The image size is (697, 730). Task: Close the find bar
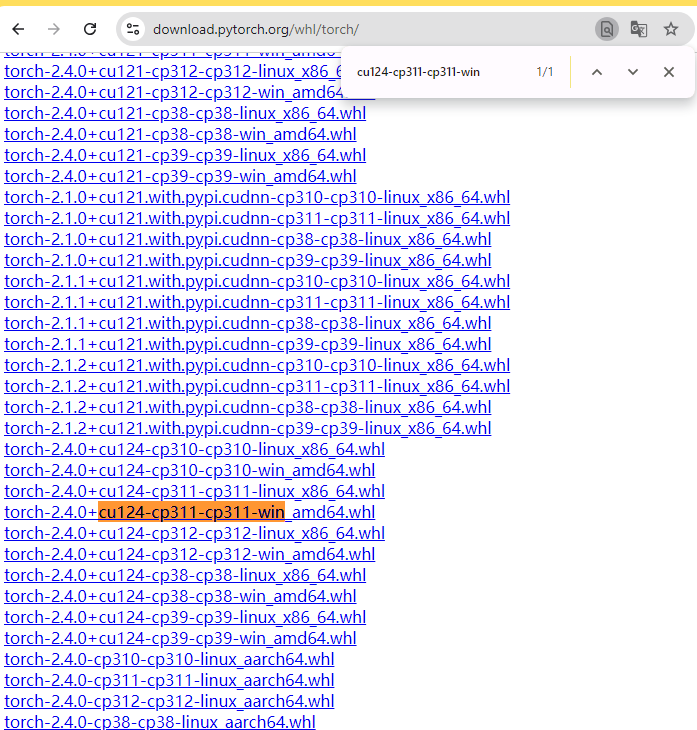[669, 72]
